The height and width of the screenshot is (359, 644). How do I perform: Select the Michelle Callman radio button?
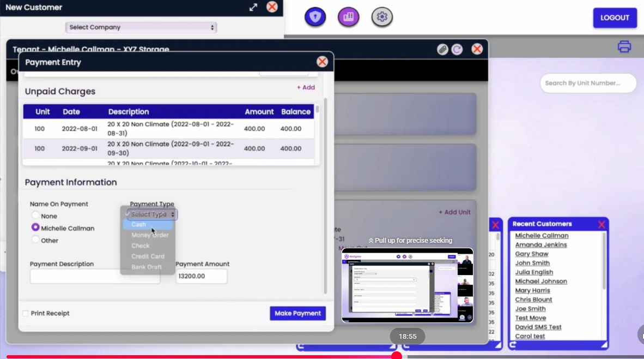tap(35, 228)
